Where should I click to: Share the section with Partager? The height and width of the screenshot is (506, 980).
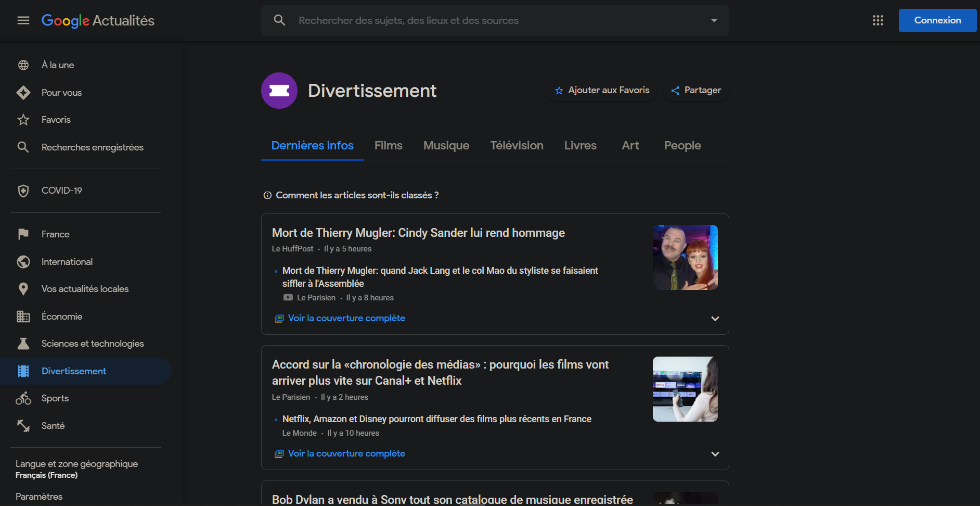[695, 91]
